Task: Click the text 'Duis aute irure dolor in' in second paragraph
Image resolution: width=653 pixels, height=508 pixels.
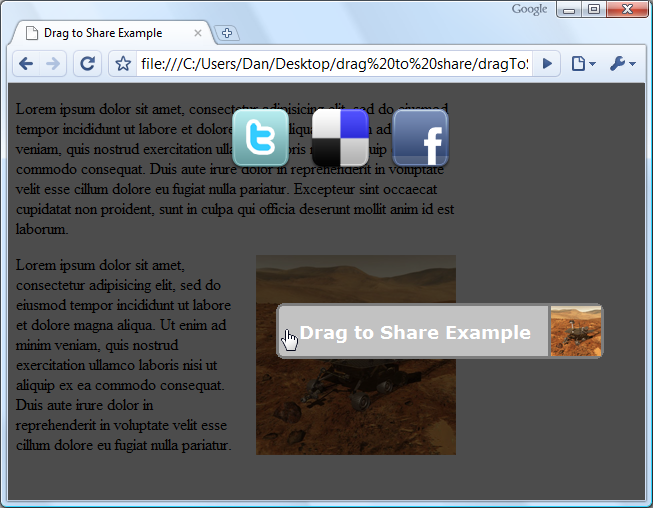Action: pos(85,405)
